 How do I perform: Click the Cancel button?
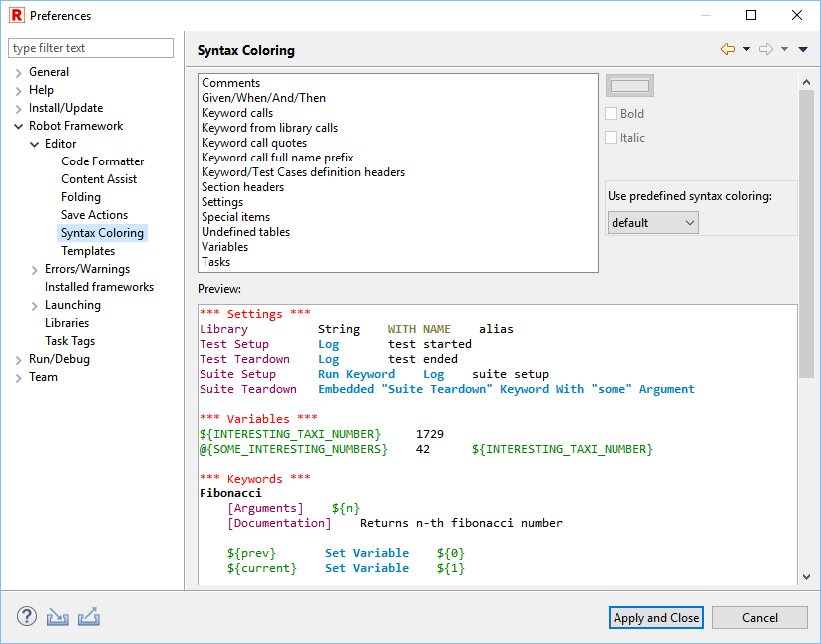[x=760, y=618]
